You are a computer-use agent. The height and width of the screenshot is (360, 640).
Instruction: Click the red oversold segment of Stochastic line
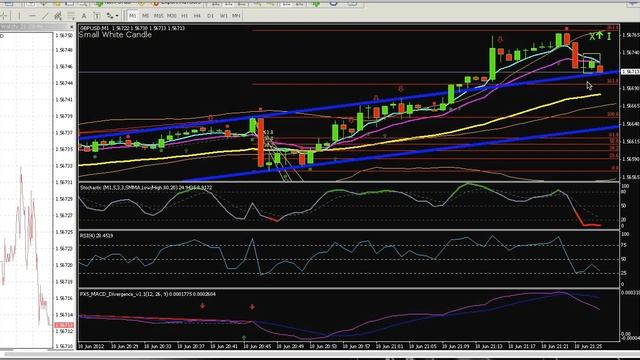588,220
